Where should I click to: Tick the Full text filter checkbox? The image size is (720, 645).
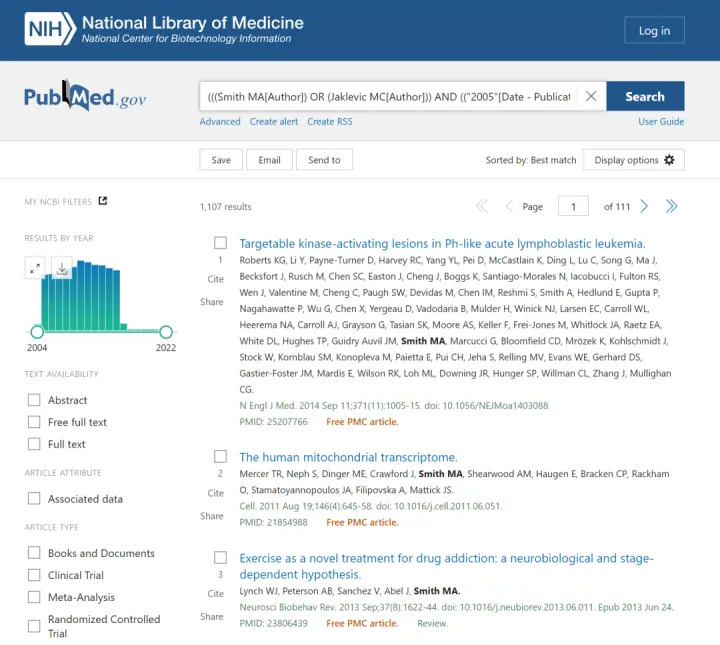pos(34,444)
